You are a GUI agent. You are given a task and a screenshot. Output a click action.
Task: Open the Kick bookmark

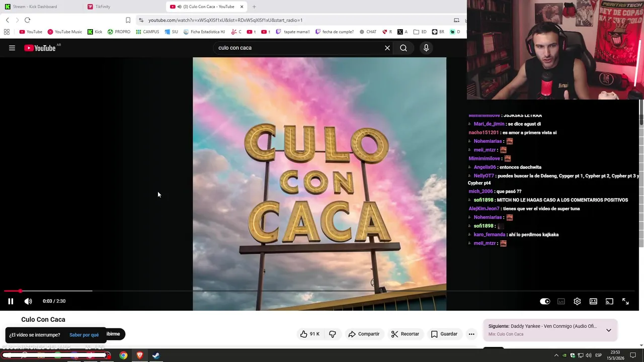pos(95,32)
